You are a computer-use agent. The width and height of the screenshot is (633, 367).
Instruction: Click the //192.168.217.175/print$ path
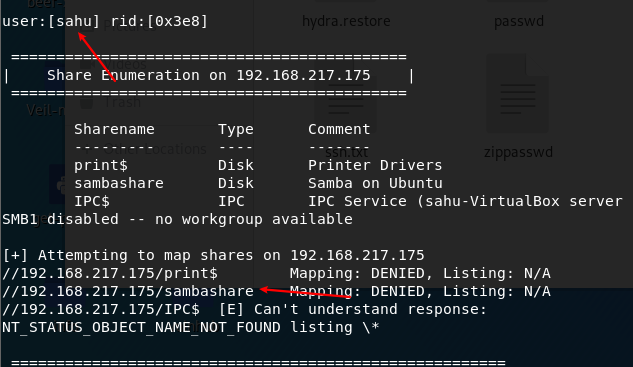pos(110,273)
